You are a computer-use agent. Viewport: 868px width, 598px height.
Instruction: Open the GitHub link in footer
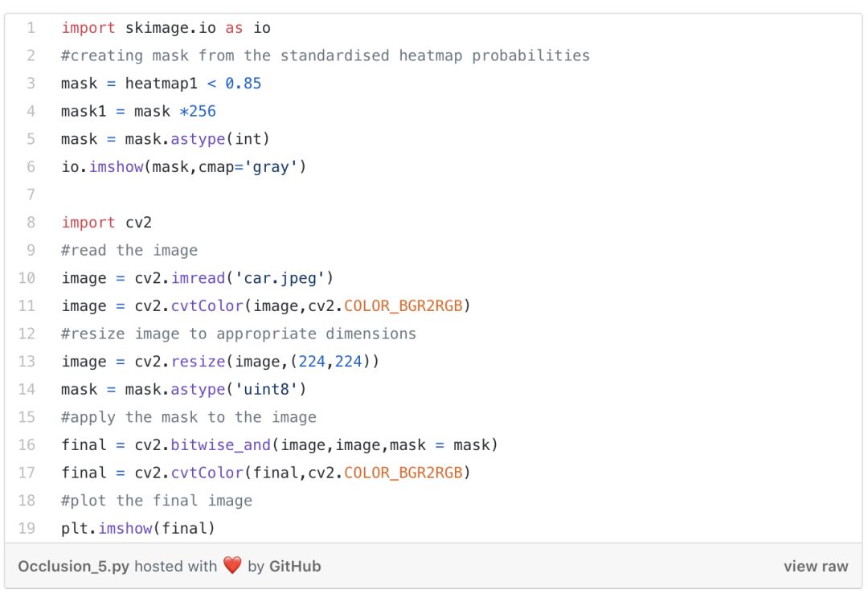click(295, 566)
